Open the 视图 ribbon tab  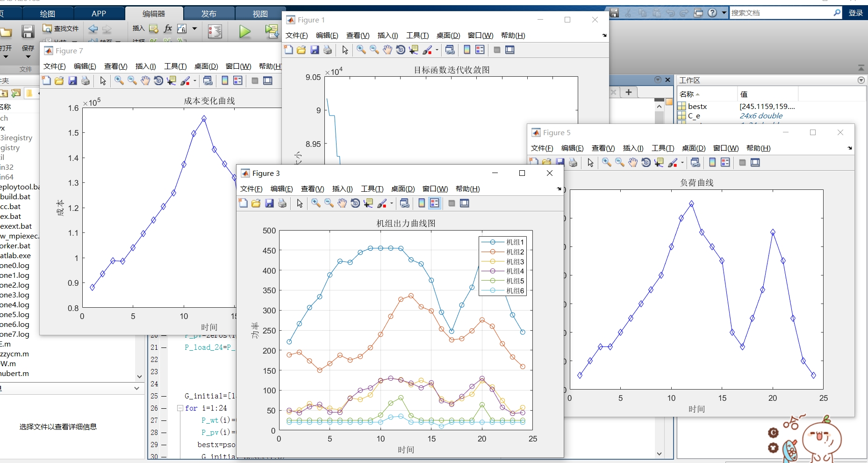pos(260,14)
